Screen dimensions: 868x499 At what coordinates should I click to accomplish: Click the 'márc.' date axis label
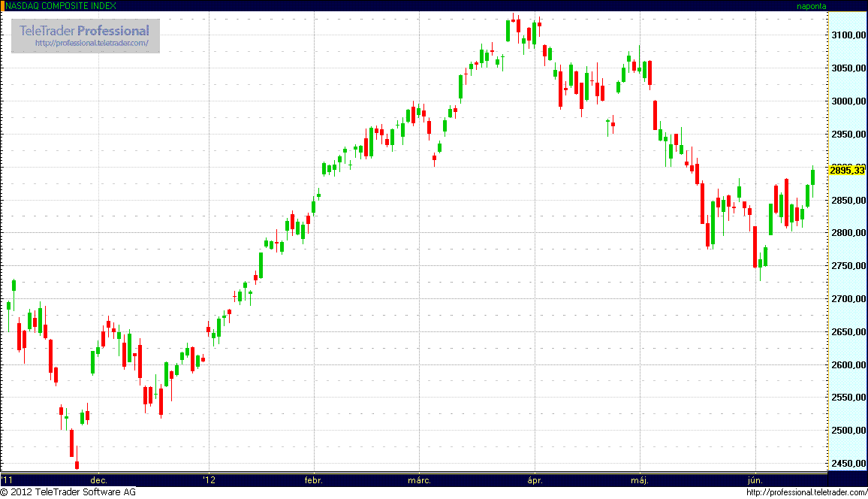point(419,480)
